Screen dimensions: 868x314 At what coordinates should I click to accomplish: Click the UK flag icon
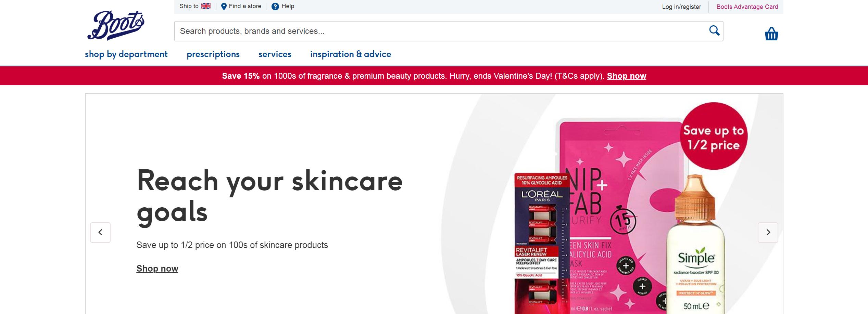click(x=206, y=6)
